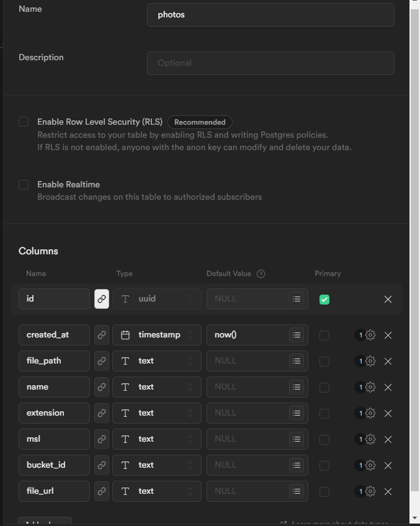This screenshot has width=420, height=526.
Task: Focus the Description input field
Action: [x=270, y=63]
